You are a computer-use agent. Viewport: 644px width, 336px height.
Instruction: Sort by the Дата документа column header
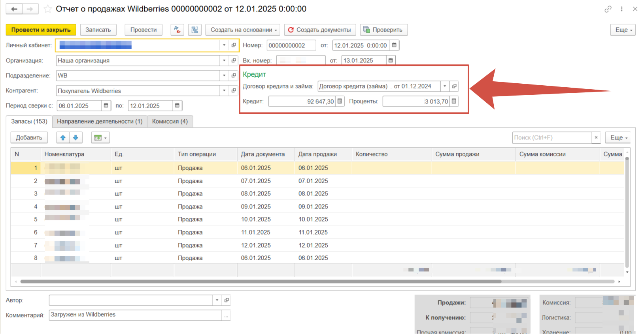pyautogui.click(x=266, y=154)
